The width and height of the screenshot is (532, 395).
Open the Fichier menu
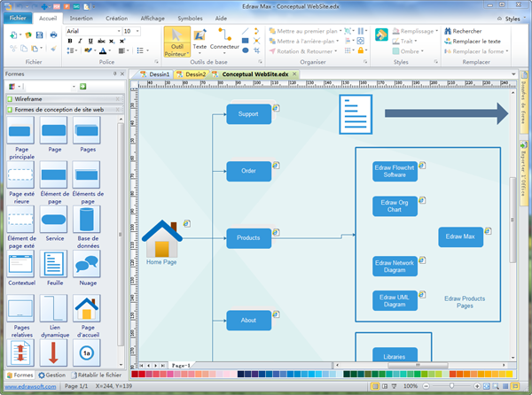[18, 18]
